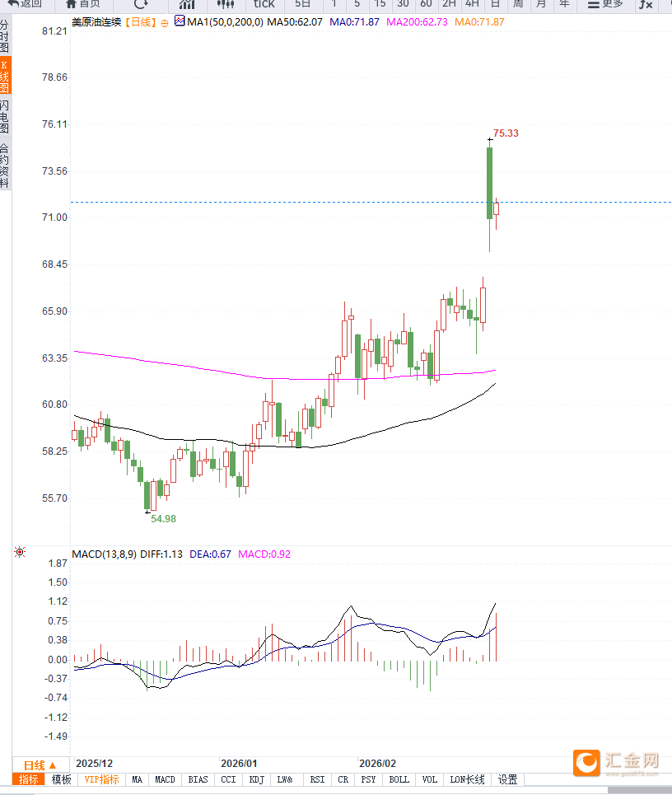Viewport: 672px width, 795px height.
Task: Apply the PSY indicator button
Action: (x=368, y=779)
